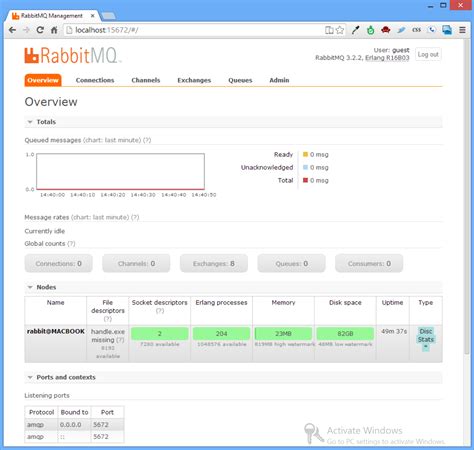Click the blue save-disk extension icon

point(447,30)
